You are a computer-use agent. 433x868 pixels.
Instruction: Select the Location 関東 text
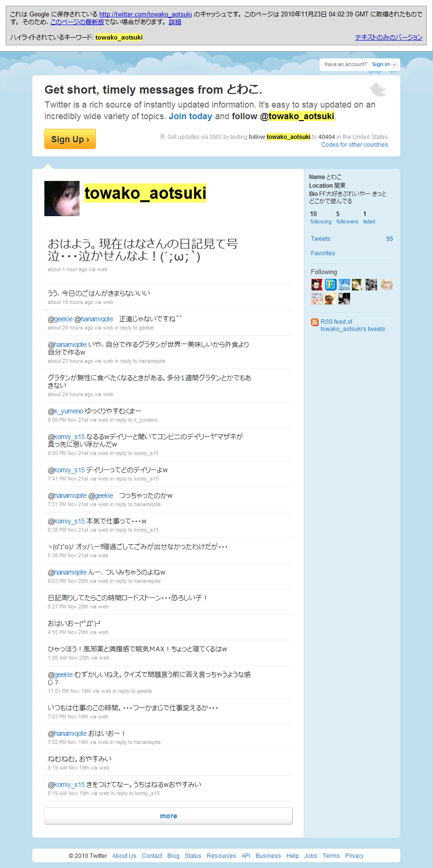327,186
